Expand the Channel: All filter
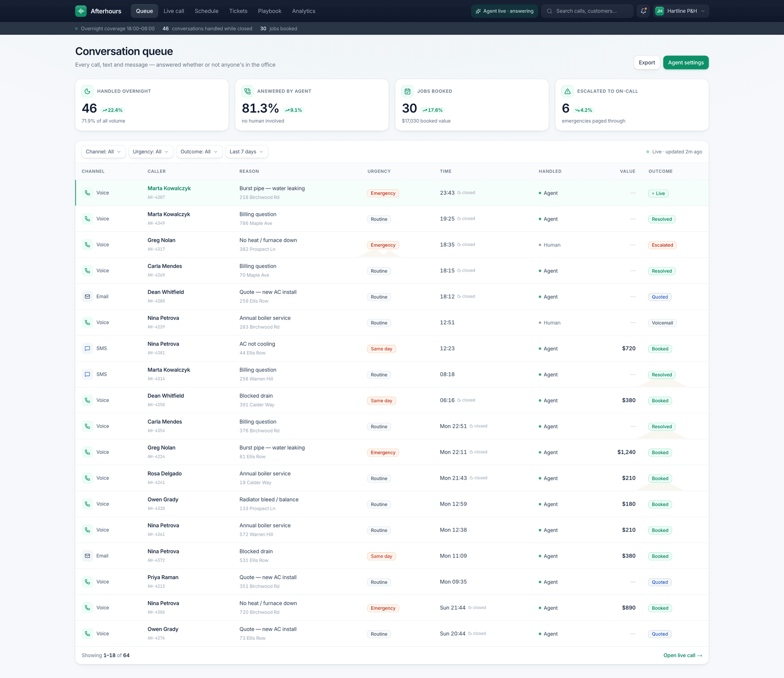This screenshot has height=678, width=784. [x=103, y=152]
